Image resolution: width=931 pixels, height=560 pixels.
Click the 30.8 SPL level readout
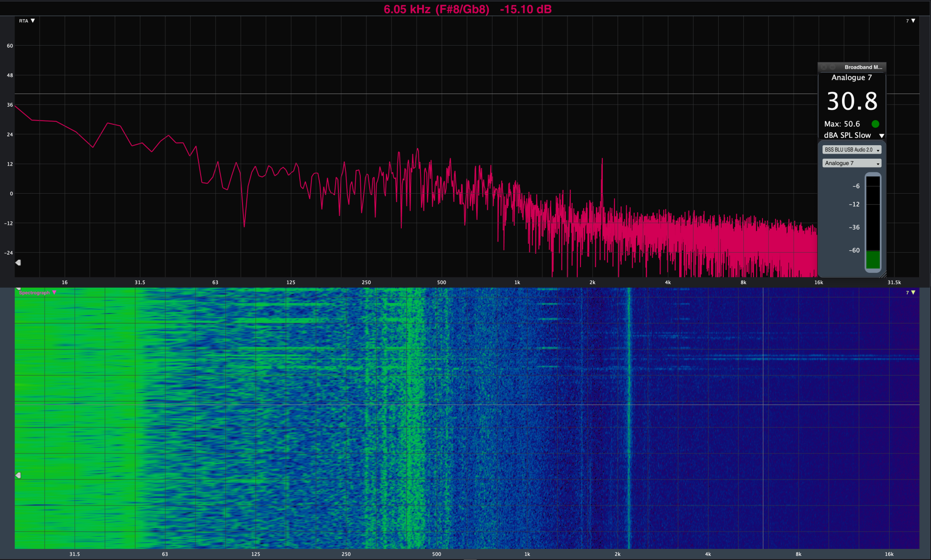[852, 101]
